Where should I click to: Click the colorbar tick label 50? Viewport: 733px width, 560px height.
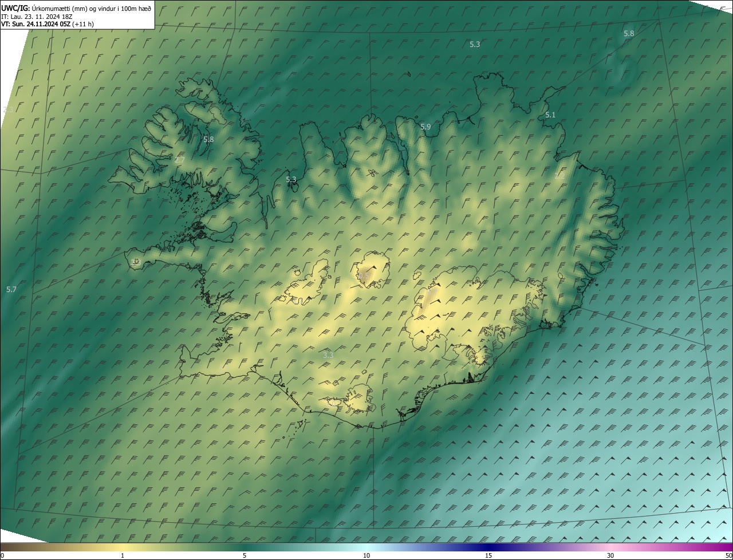coord(728,555)
